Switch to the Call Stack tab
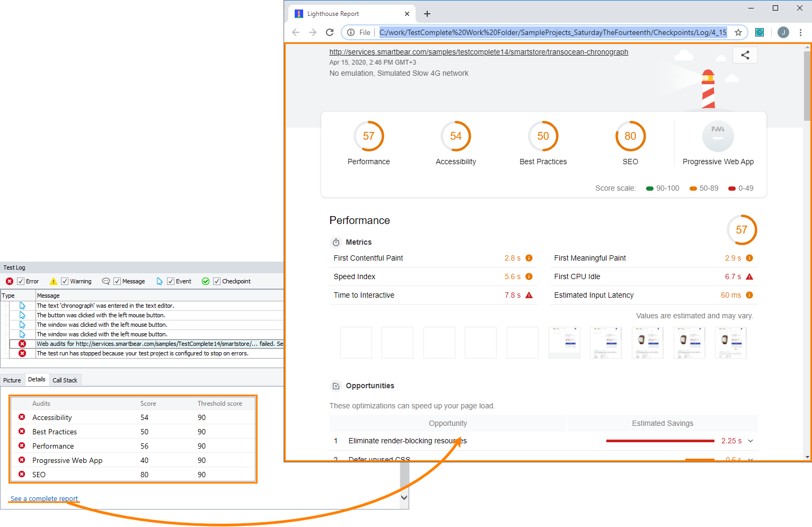This screenshot has height=527, width=812. 65,379
